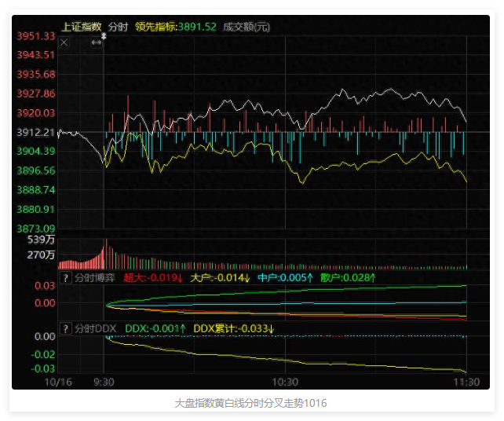The height and width of the screenshot is (421, 504).
Task: Toggle the 中户 cyan line legend
Action: tap(285, 278)
